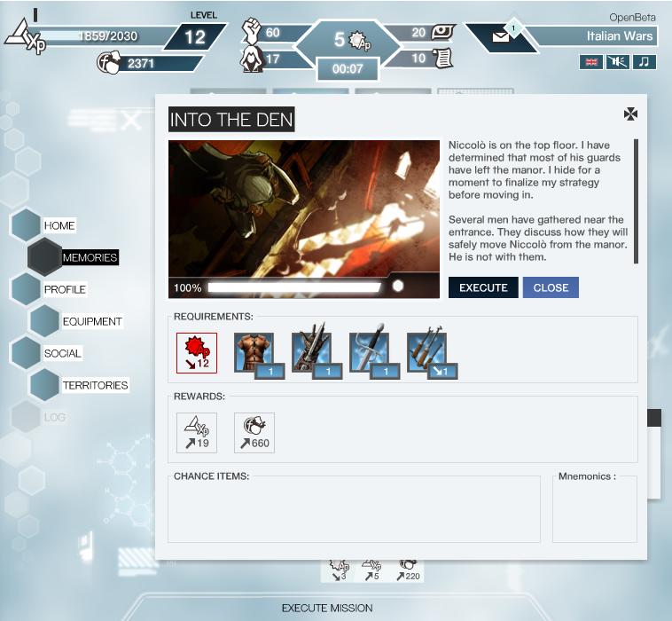Click the hooded assassin icon
The height and width of the screenshot is (621, 672).
[x=251, y=59]
